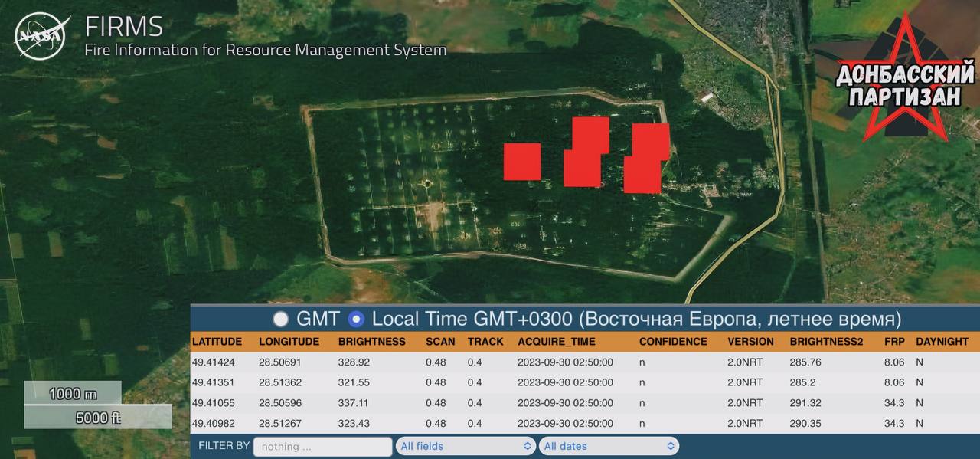This screenshot has height=459, width=980.
Task: Click the BRIGHTNESS2 column header
Action: 826,342
